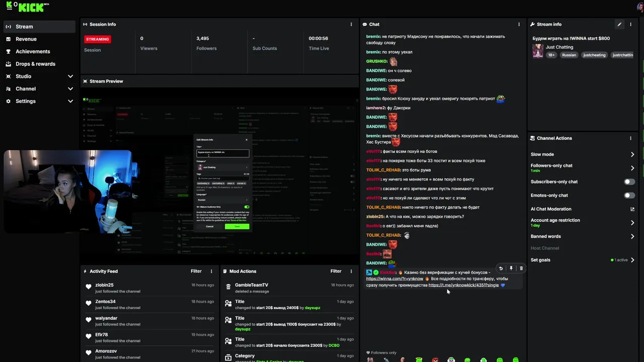644x362 pixels.
Task: Click the reply arrow on the KickBot message
Action: coord(501,268)
